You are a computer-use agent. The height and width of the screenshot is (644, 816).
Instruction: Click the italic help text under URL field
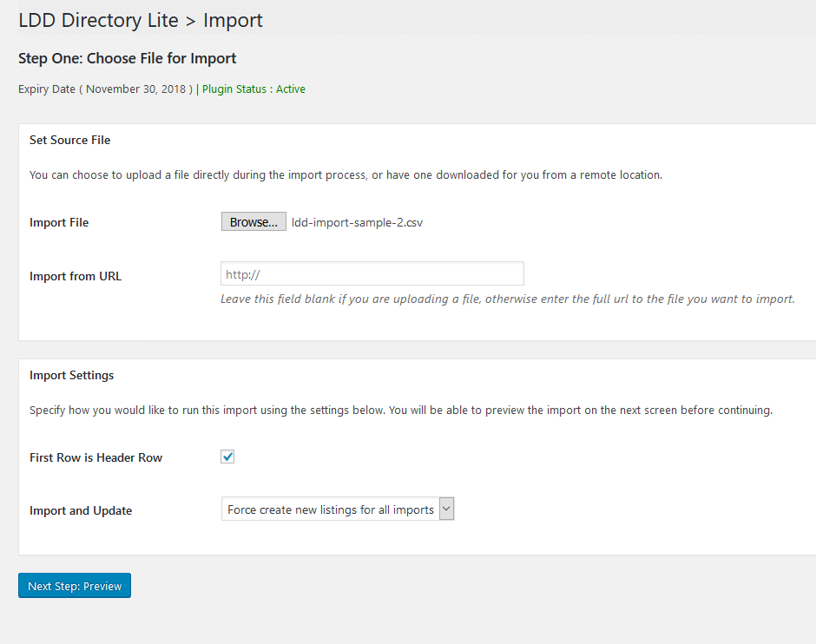508,299
